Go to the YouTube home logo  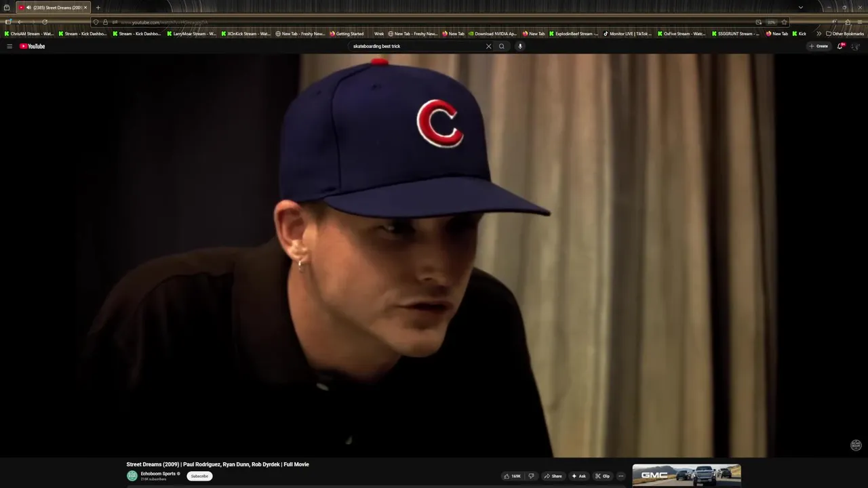coord(32,46)
